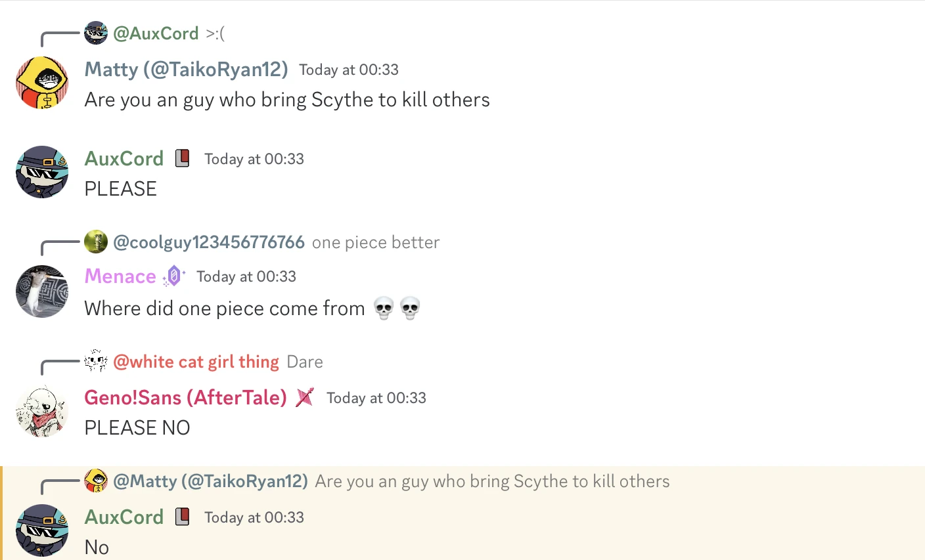Click the pink badge beside Geno!Sans (AfterTale)

pos(304,397)
